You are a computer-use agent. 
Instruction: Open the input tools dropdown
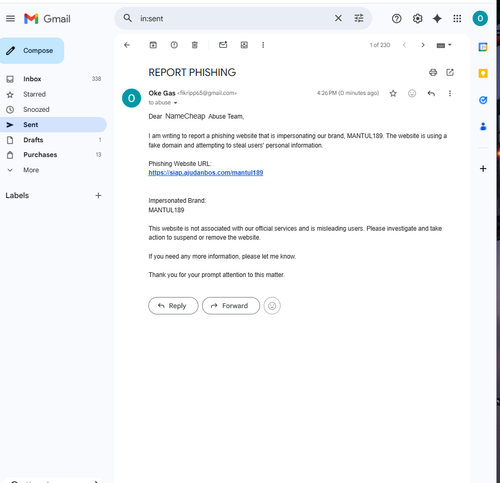coord(444,45)
